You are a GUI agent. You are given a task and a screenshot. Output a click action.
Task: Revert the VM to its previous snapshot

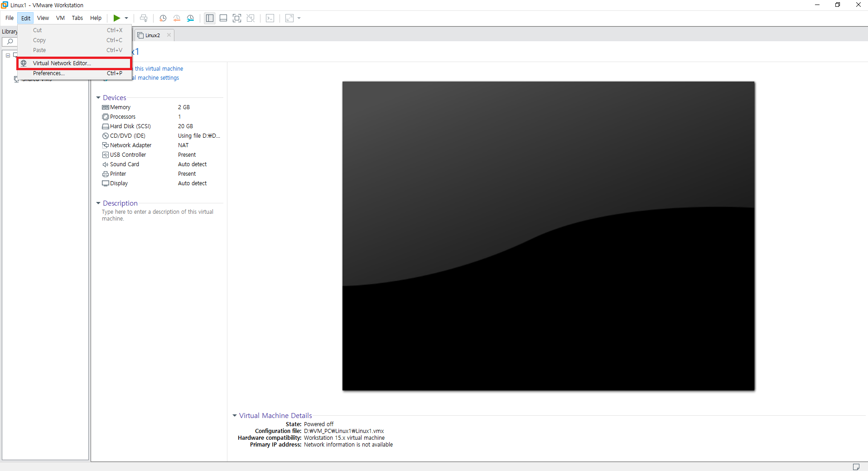click(177, 18)
